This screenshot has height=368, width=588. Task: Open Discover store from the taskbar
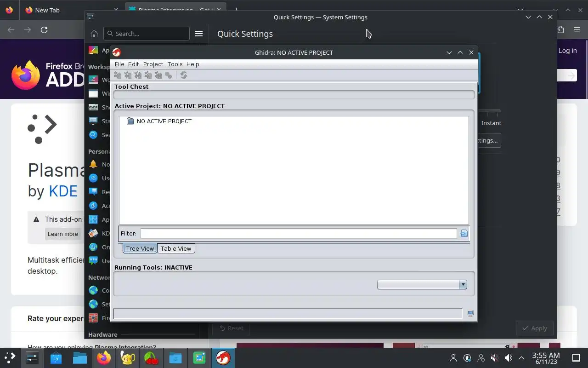(x=56, y=357)
